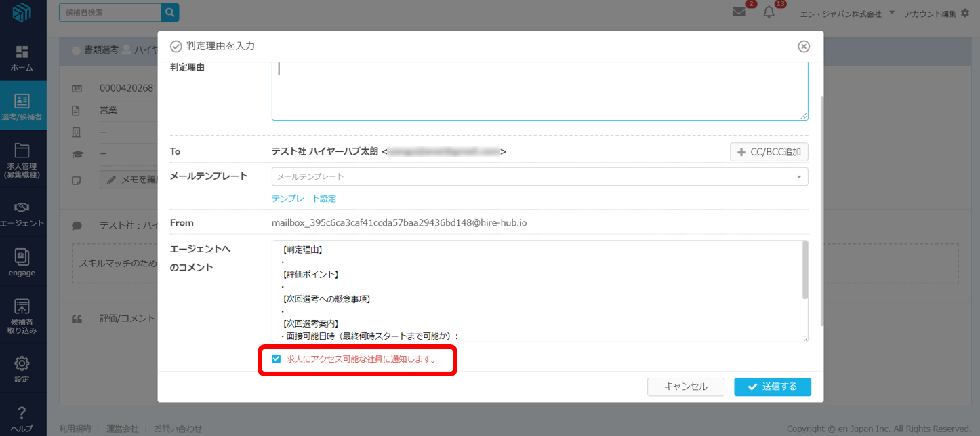
Task: Click the search magnifier icon button
Action: 170,12
